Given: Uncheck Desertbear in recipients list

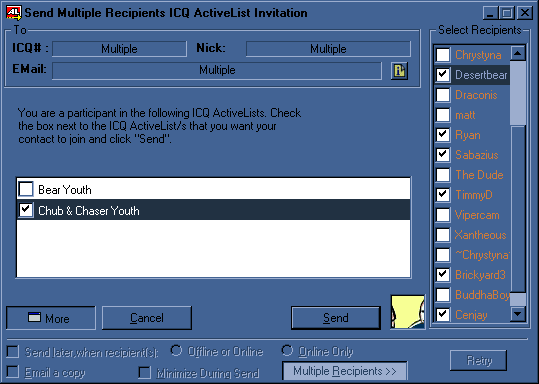Looking at the screenshot, I should [x=443, y=75].
